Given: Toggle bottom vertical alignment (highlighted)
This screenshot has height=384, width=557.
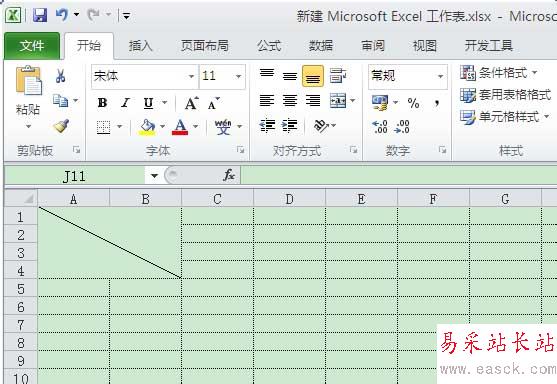Looking at the screenshot, I should click(x=313, y=76).
